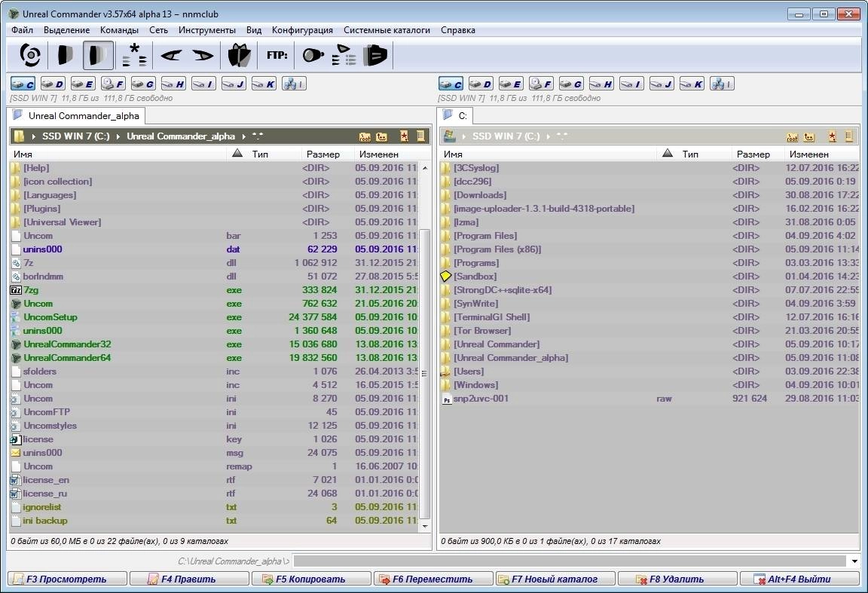Viewport: 868px width, 593px height.
Task: Open the FTP: connection toolbar button
Action: [277, 55]
